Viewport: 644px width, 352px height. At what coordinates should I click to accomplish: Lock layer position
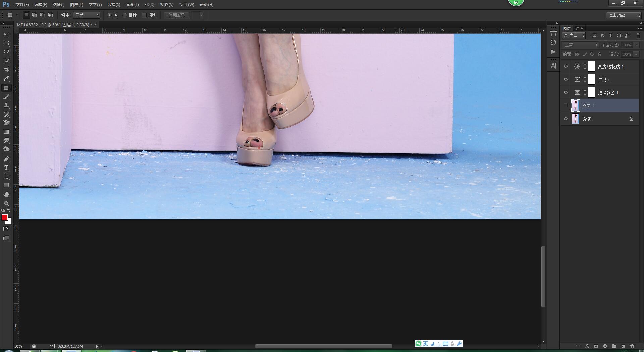tap(592, 54)
